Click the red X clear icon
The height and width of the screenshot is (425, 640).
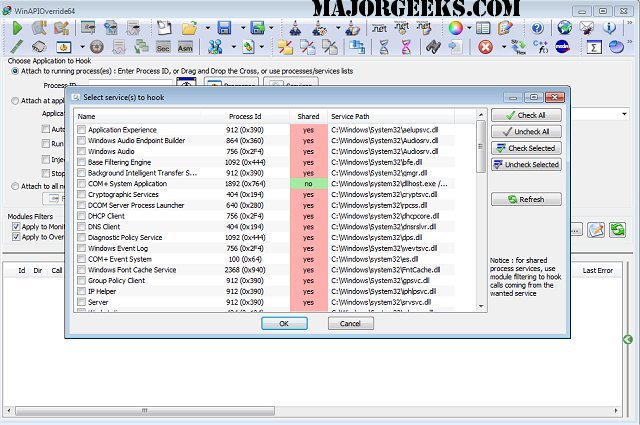pyautogui.click(x=485, y=47)
